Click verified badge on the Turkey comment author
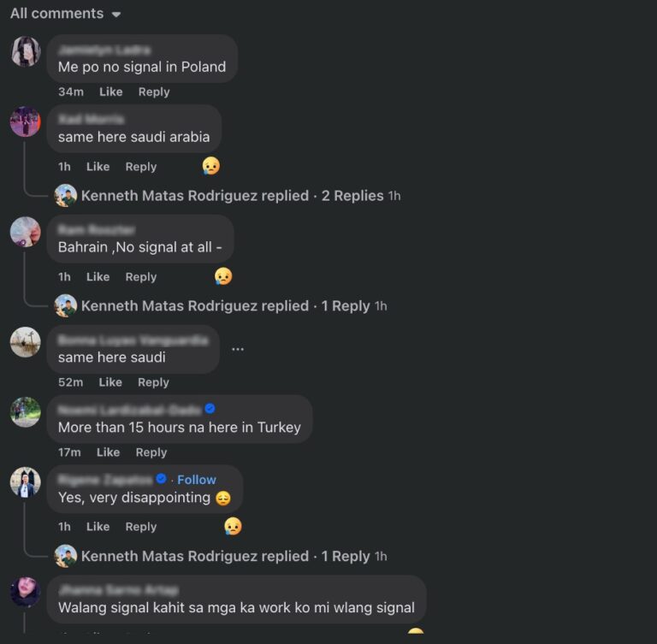Image resolution: width=657 pixels, height=644 pixels. (x=210, y=409)
